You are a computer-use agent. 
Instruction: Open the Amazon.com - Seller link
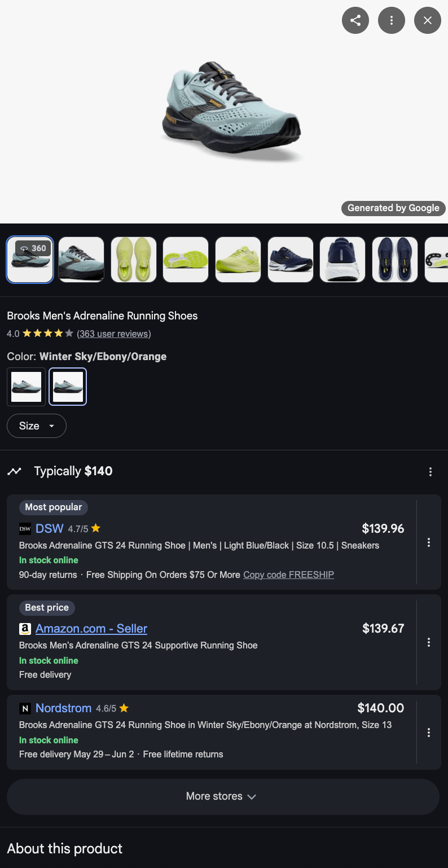(91, 629)
